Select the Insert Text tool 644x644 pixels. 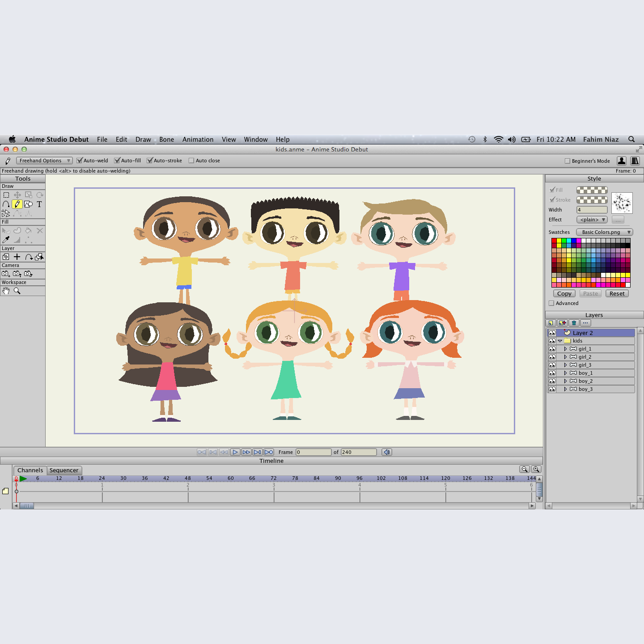pyautogui.click(x=39, y=204)
